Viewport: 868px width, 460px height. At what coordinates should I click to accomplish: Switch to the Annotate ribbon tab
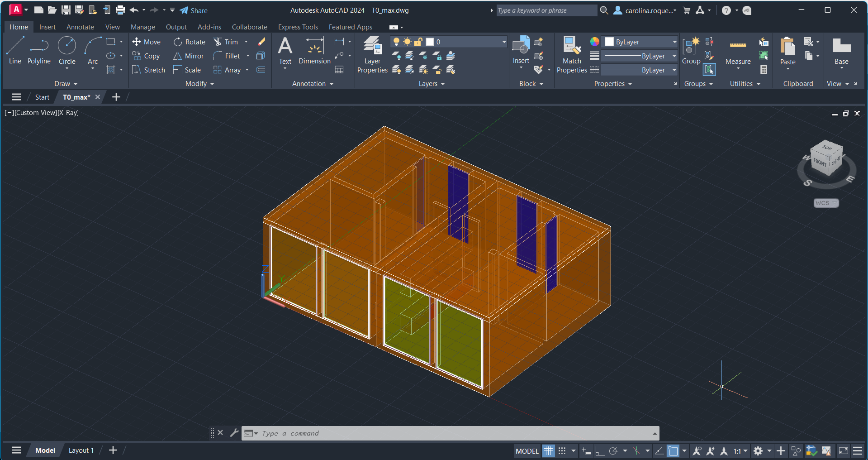point(80,27)
